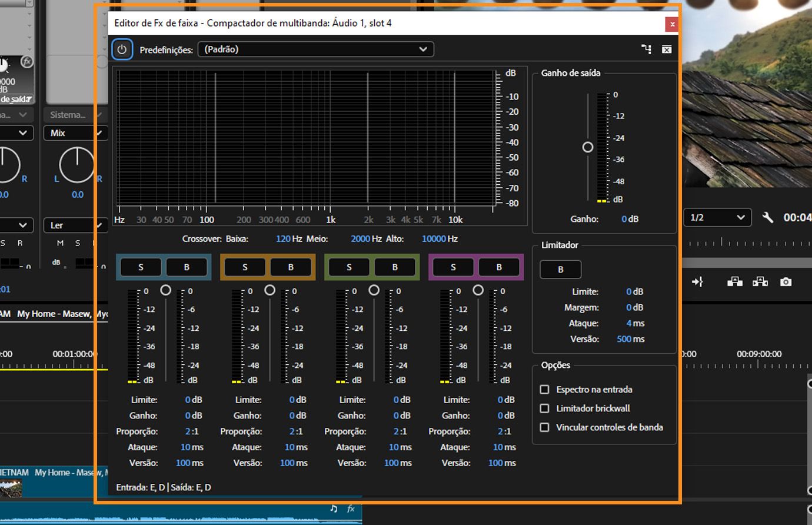Click the channel routing icon in the FX editor header

646,49
